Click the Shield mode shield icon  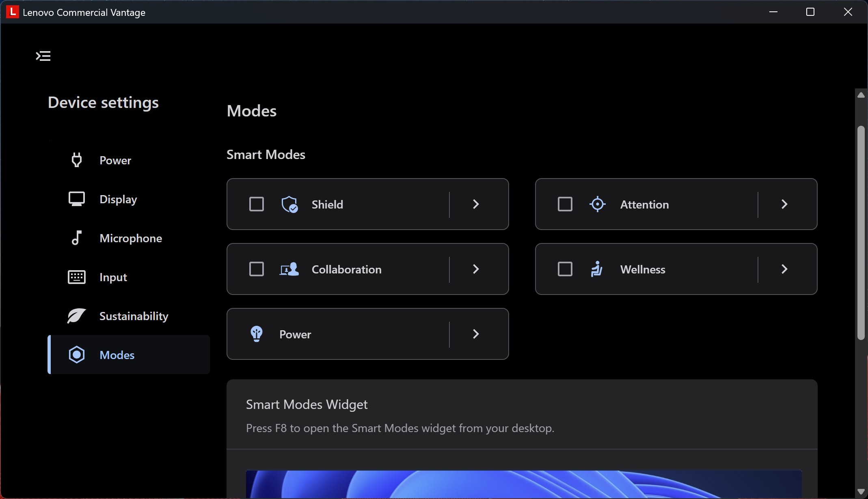(289, 204)
